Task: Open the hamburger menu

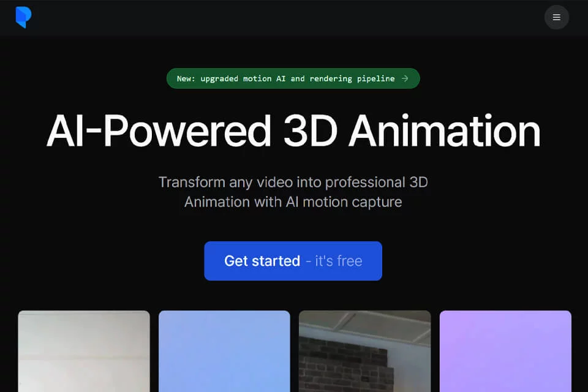Action: pyautogui.click(x=557, y=17)
